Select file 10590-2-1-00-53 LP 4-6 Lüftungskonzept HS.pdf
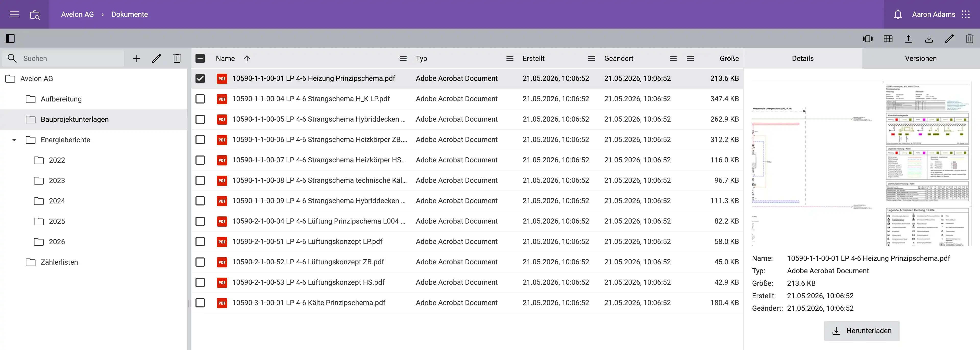Viewport: 980px width, 350px height. [308, 282]
